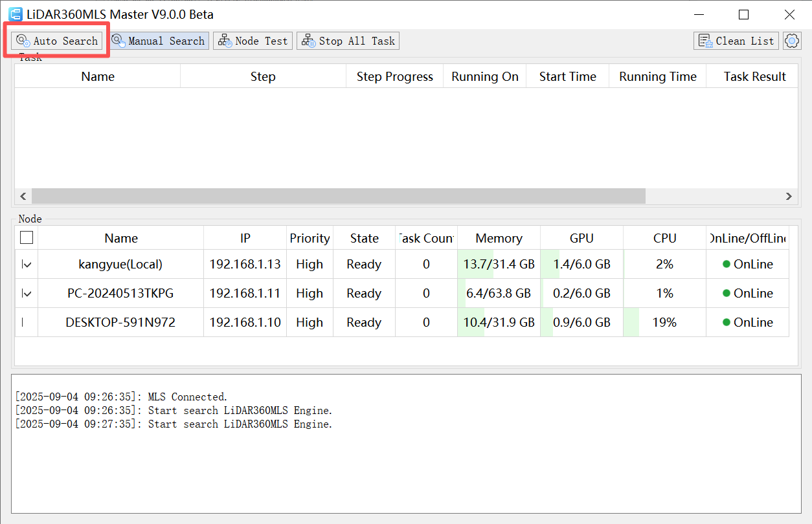This screenshot has height=524, width=812.
Task: Toggle the checkmark for kangyue(Local) node
Action: [27, 264]
